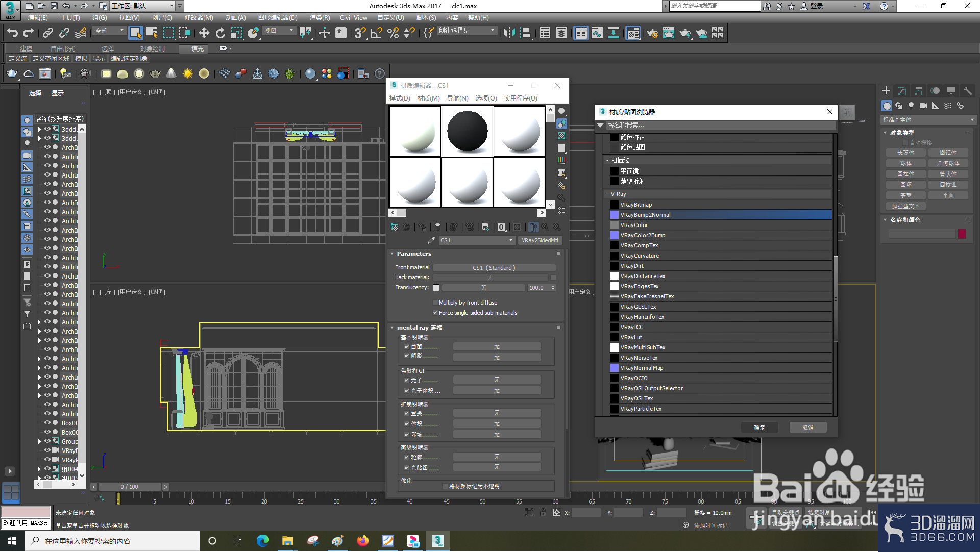Check 将材质标记为不透明 option
This screenshot has width=980, height=552.
coord(445,486)
